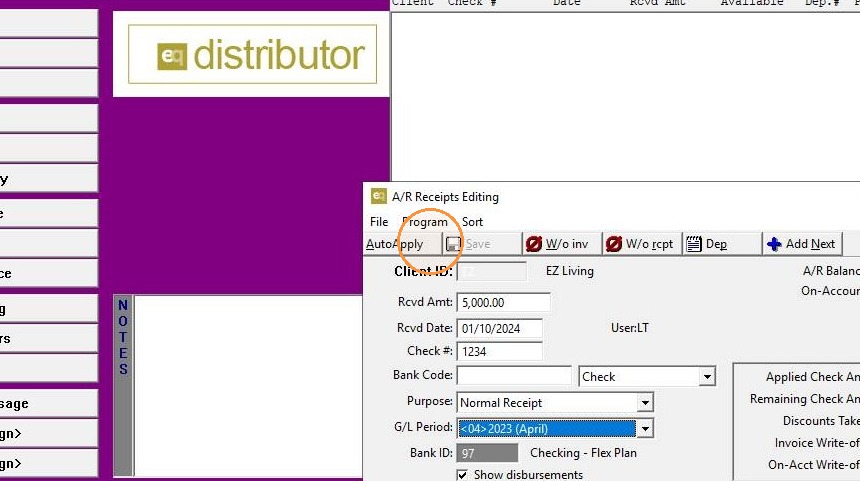Click the Dep notepad icon

coord(694,244)
